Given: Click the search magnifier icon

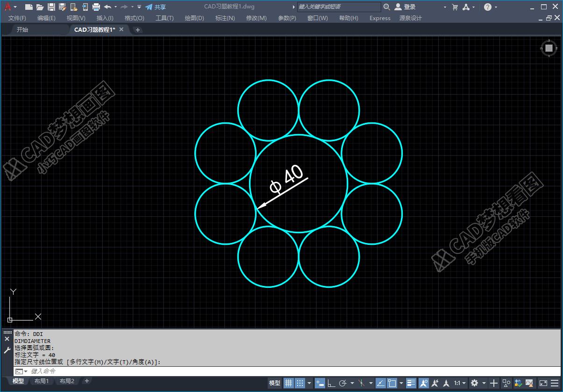Looking at the screenshot, I should (387, 7).
